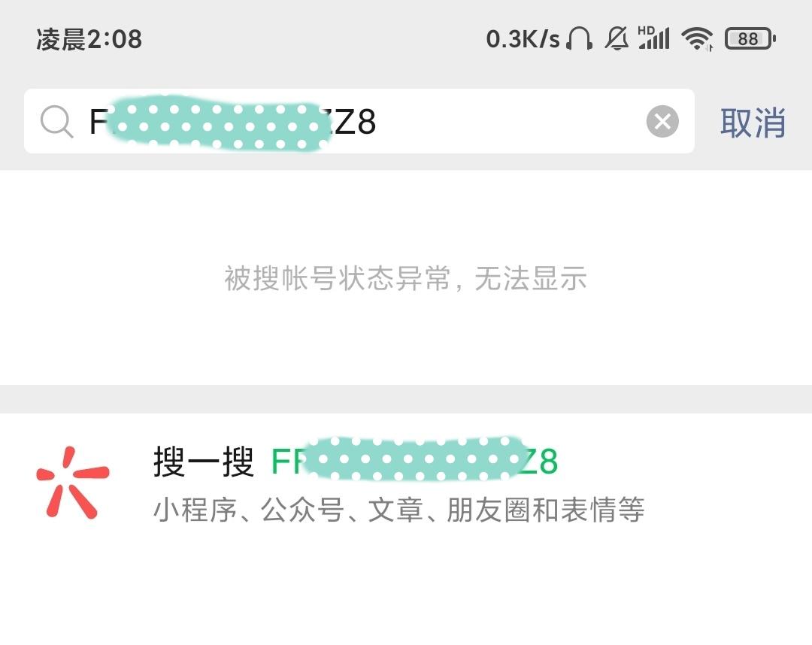
Task: Tap the 小程序、公众号、文章 subtitle line
Action: [398, 510]
